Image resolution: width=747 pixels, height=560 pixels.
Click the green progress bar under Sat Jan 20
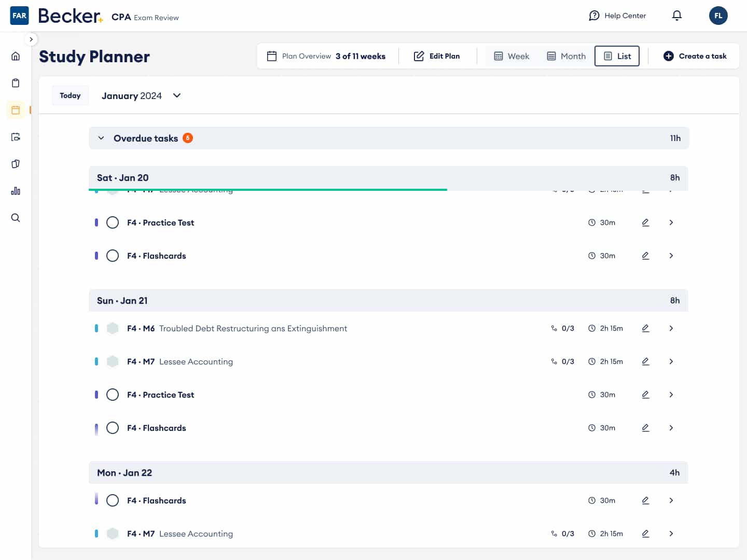pos(268,190)
